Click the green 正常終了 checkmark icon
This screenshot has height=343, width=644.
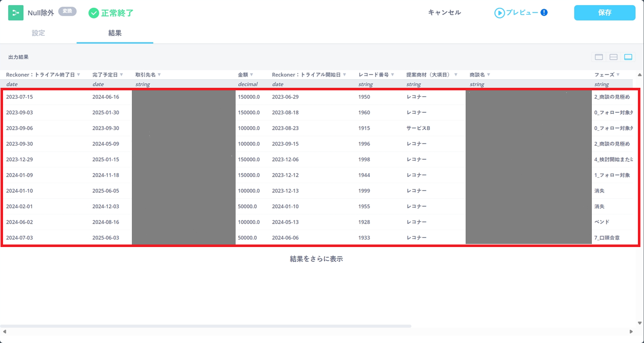(x=94, y=13)
